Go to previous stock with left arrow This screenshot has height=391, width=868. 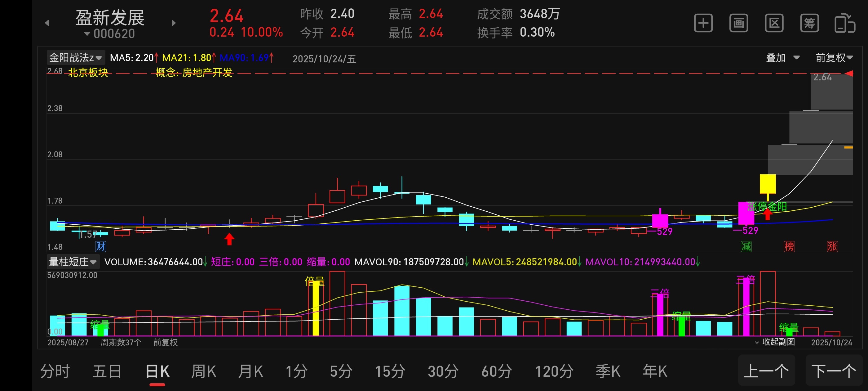tap(47, 23)
